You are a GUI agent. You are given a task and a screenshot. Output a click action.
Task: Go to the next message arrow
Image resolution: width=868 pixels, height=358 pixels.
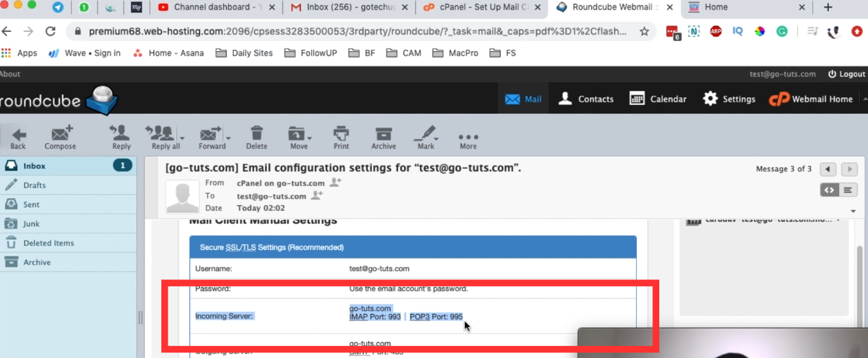coord(849,169)
